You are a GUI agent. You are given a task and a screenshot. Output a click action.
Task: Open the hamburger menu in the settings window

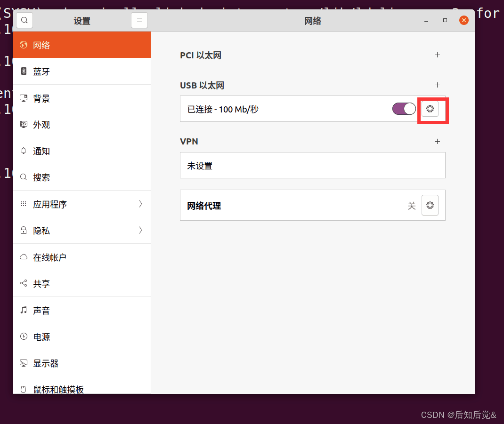(139, 20)
